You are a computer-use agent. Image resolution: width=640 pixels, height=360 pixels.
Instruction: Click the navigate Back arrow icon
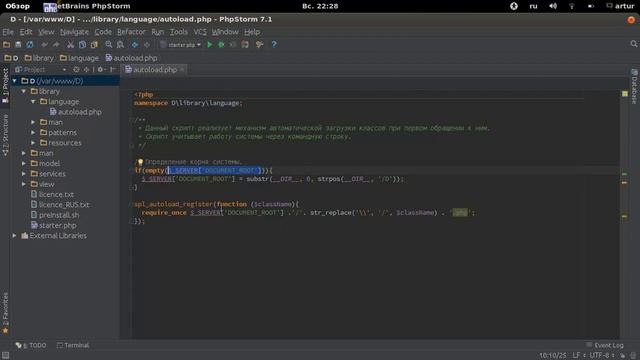pyautogui.click(x=135, y=45)
